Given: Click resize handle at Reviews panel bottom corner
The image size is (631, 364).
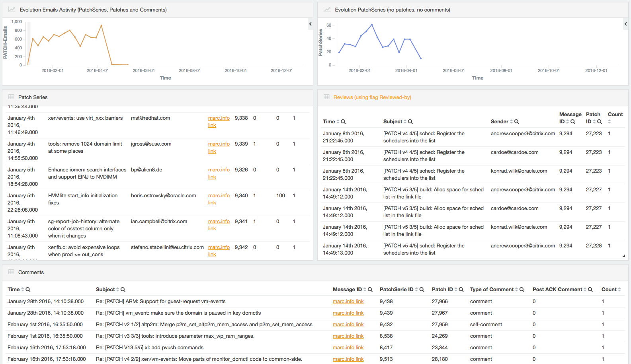Looking at the screenshot, I should 624,256.
